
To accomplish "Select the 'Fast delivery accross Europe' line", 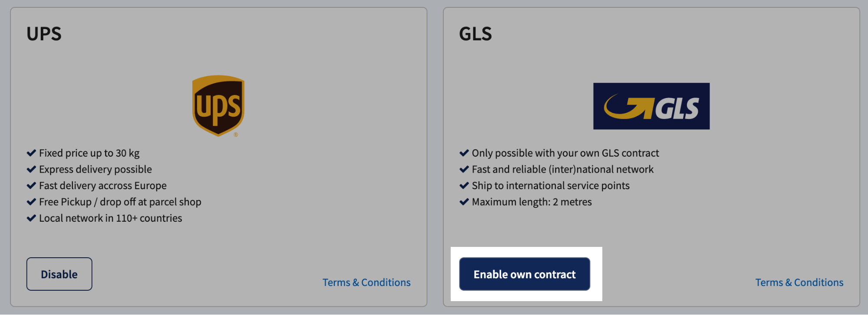I will (102, 185).
